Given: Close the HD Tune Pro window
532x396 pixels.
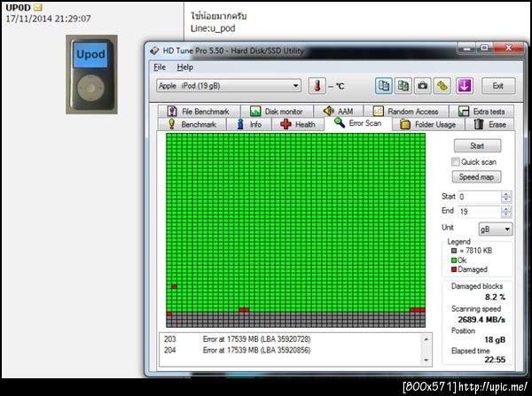Looking at the screenshot, I should pos(508,48).
